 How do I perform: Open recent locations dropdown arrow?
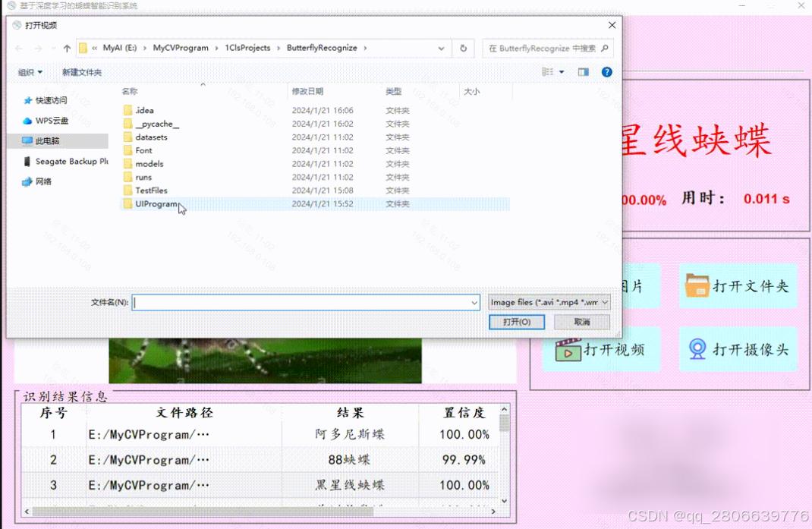[53, 48]
